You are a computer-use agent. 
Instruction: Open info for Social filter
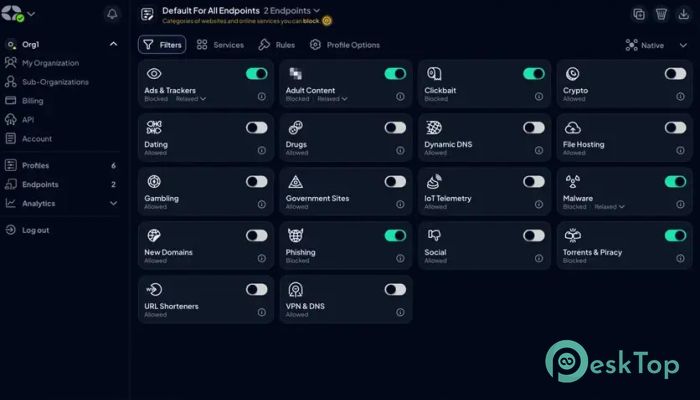click(x=539, y=258)
